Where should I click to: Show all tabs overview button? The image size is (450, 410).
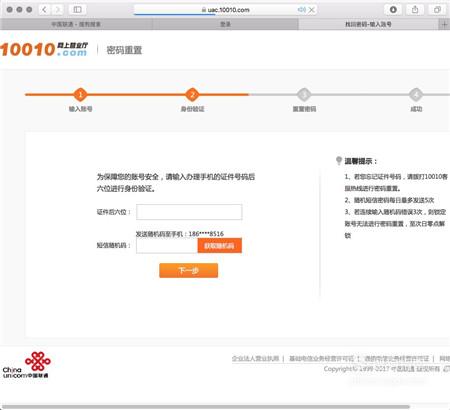pos(437,10)
